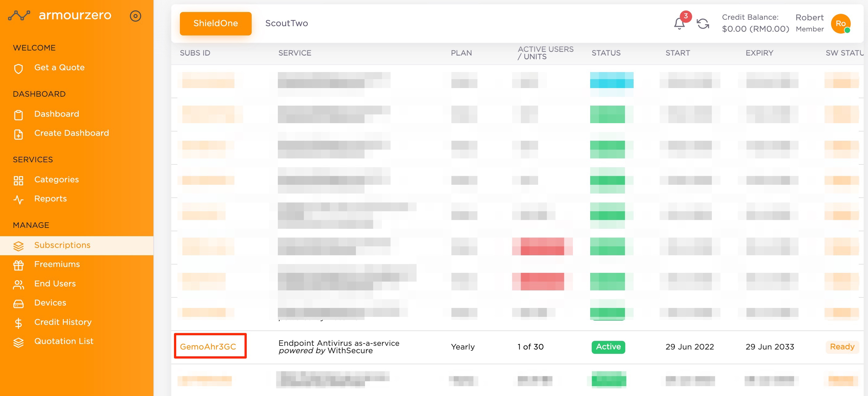Click the Quotation List layers icon

(18, 342)
